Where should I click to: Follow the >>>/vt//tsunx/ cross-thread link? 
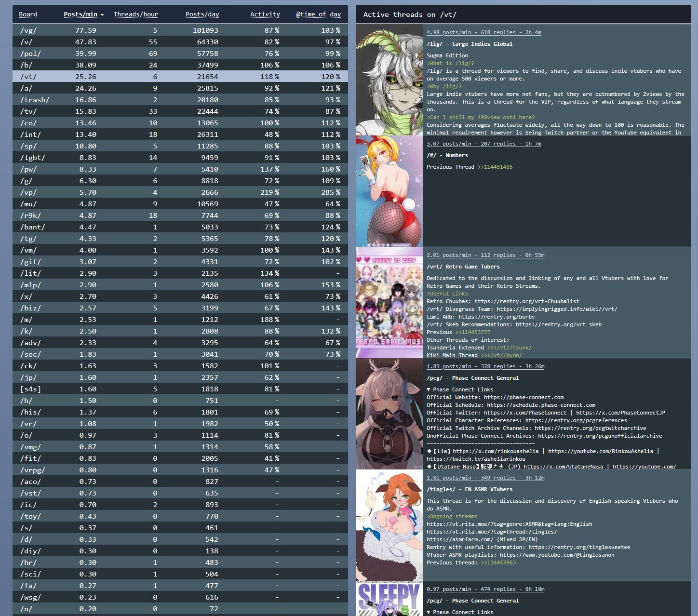tap(510, 348)
